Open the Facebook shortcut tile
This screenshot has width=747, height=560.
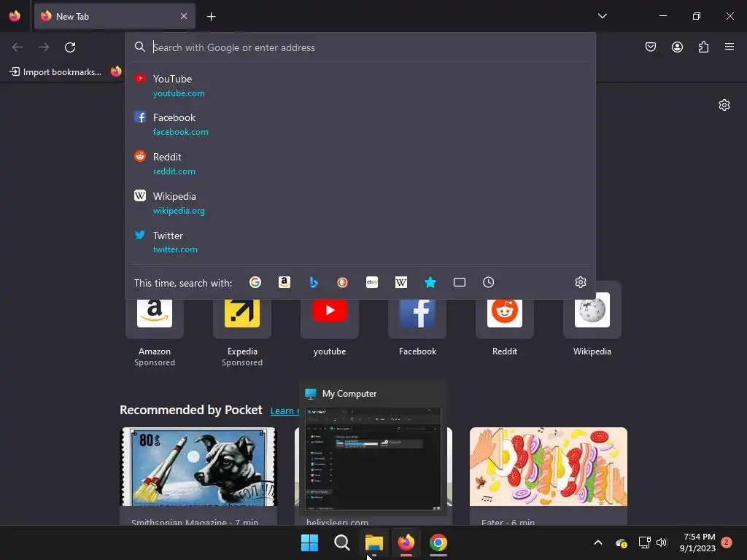(x=417, y=319)
